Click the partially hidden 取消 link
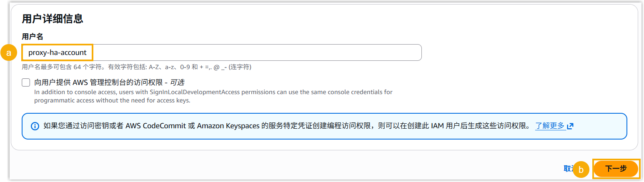This screenshot has width=644, height=182. tap(568, 169)
